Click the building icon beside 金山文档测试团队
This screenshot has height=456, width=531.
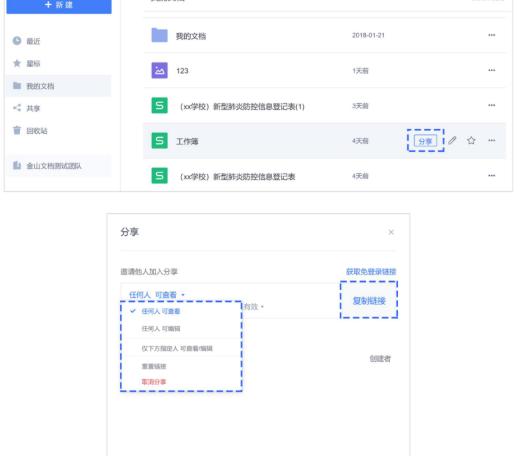click(x=17, y=165)
